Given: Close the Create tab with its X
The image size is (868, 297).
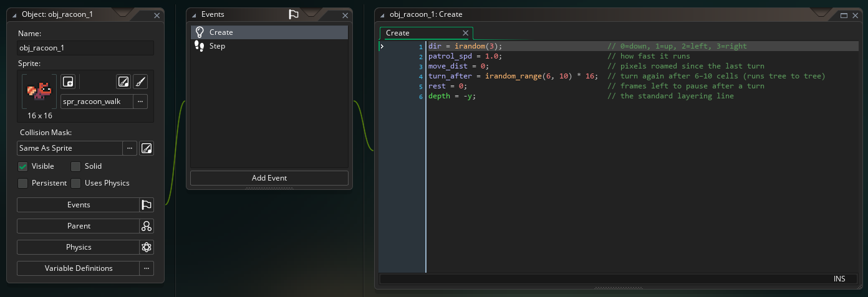Looking at the screenshot, I should point(465,33).
